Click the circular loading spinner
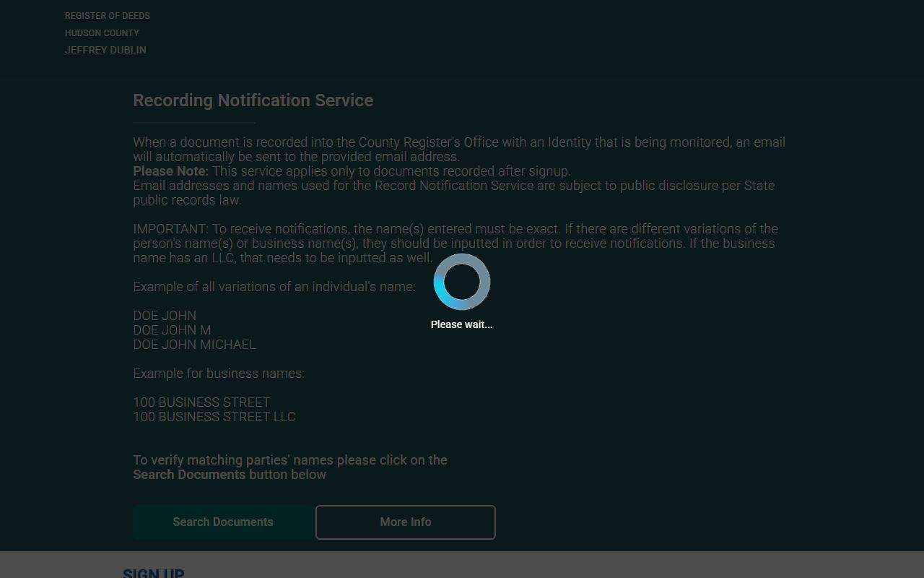 click(462, 282)
